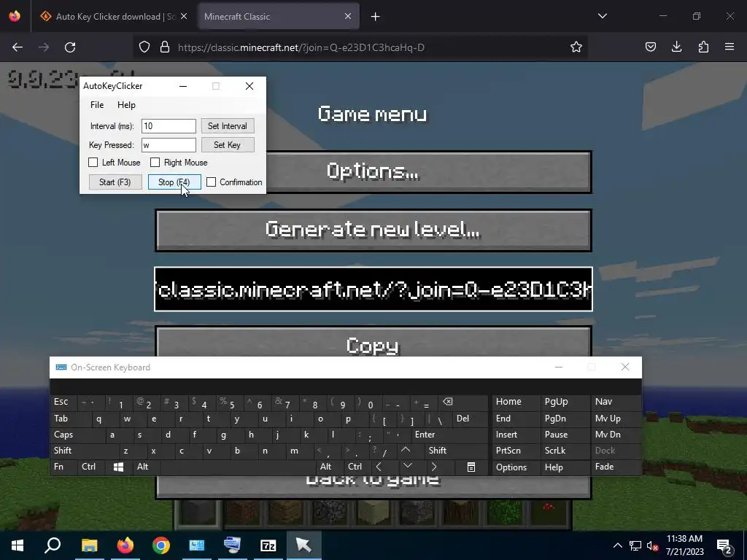Screen dimensions: 747x560
Task: Click the address bar URL
Action: point(301,47)
